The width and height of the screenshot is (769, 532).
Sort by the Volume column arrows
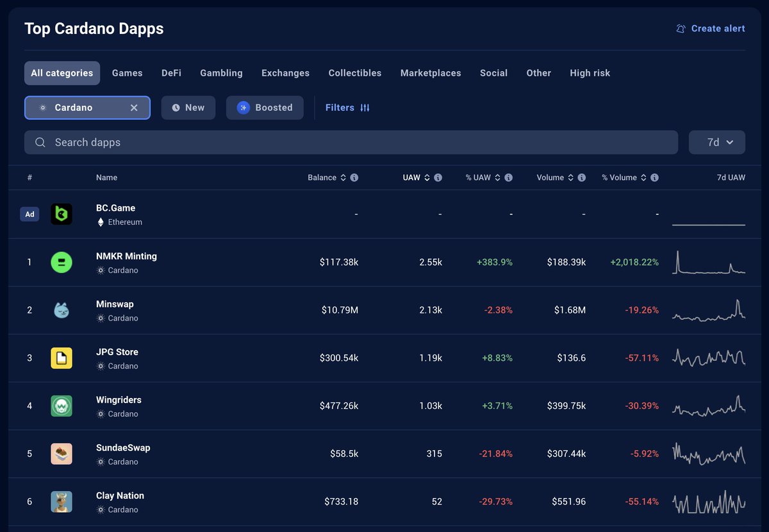click(x=570, y=178)
